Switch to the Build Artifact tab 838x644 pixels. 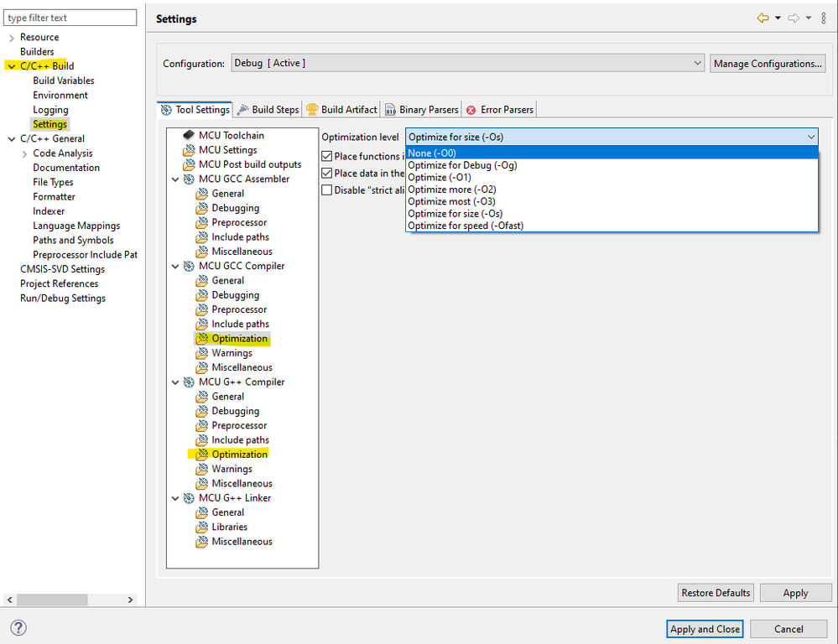click(341, 110)
